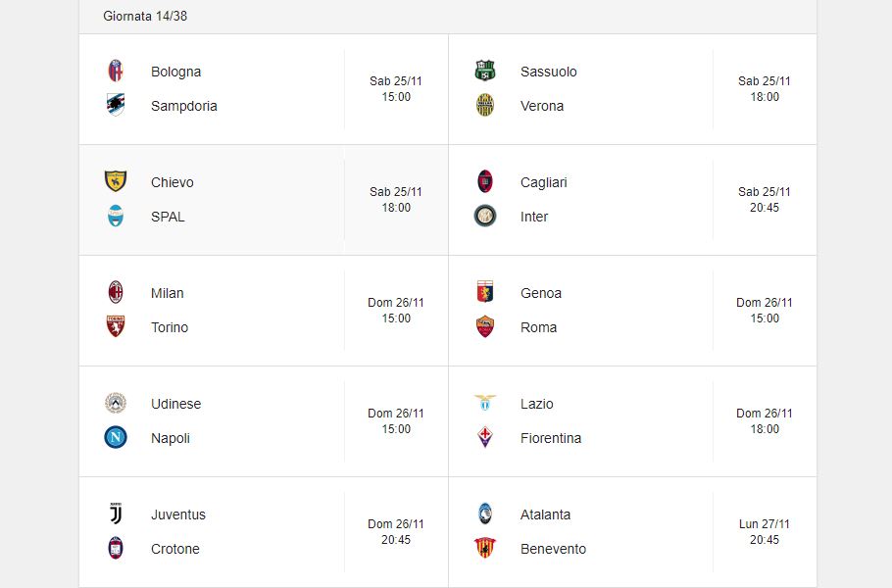Select the Sab 25/11 20:45 kickoff time
This screenshot has height=588, width=892.
pos(764,200)
